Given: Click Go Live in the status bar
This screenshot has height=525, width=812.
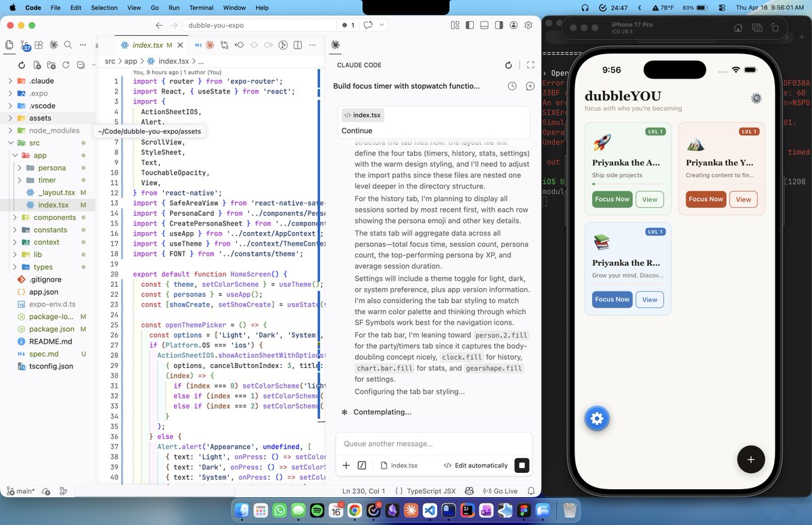Looking at the screenshot, I should click(x=499, y=491).
